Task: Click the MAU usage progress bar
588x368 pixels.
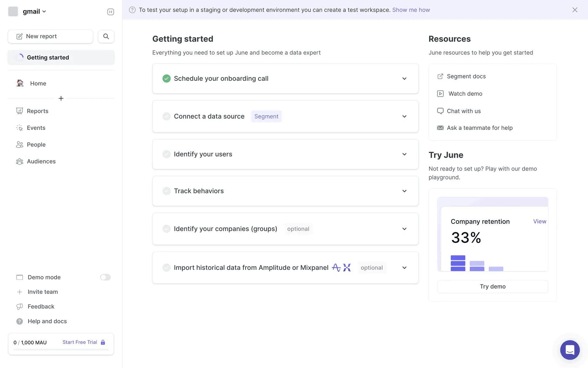Action: (61, 350)
